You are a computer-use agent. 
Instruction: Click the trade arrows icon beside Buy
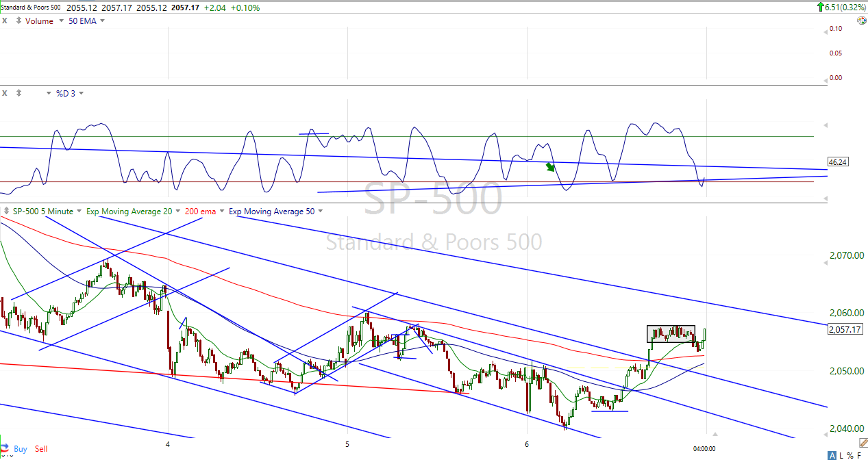[x=6, y=449]
